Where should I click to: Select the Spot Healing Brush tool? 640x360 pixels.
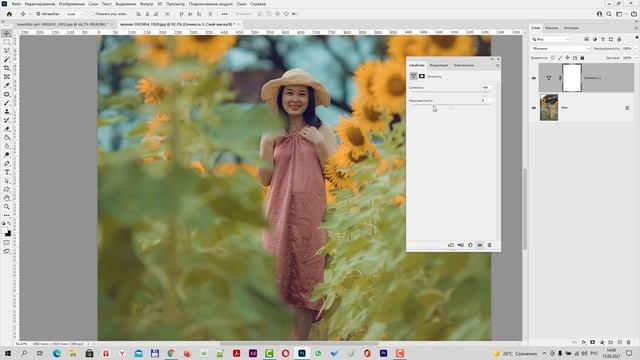tap(7, 94)
